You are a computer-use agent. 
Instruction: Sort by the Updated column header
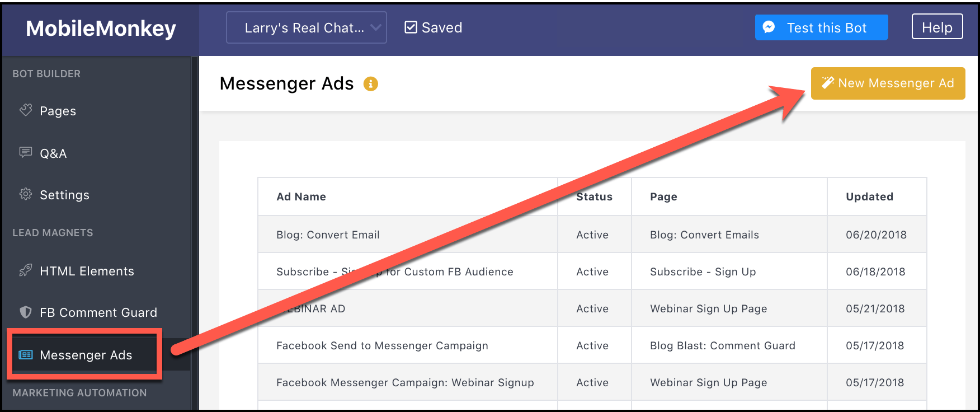tap(869, 196)
